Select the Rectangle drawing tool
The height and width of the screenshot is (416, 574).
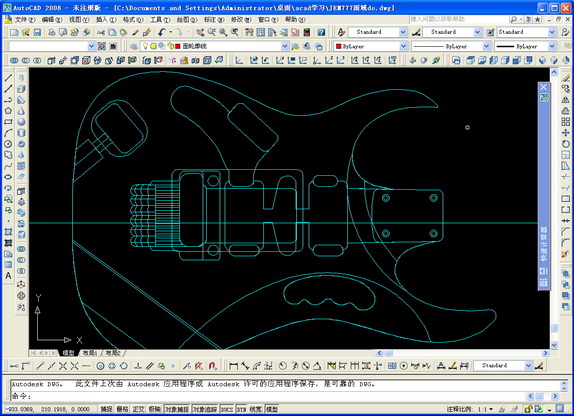8,122
